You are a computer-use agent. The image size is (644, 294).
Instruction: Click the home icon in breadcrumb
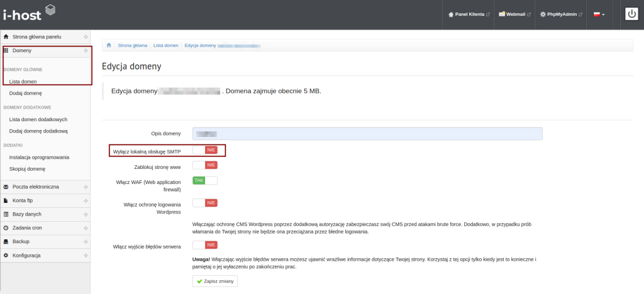click(109, 46)
